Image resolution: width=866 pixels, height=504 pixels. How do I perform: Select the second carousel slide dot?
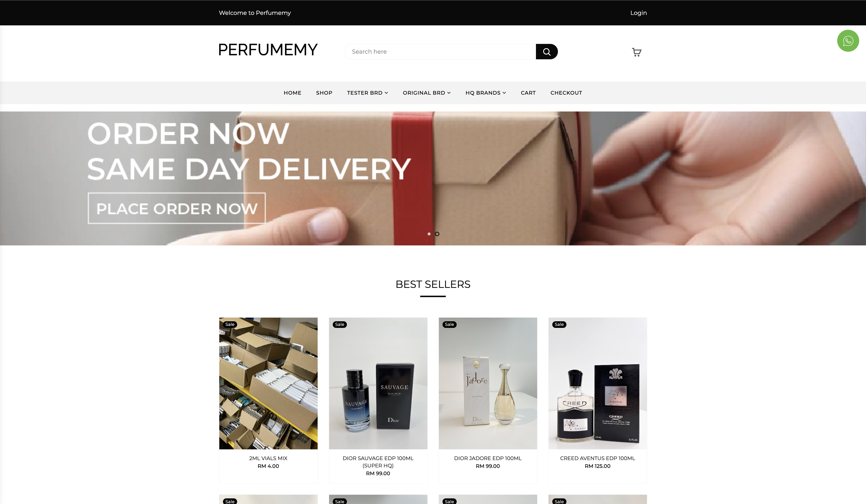pos(437,234)
